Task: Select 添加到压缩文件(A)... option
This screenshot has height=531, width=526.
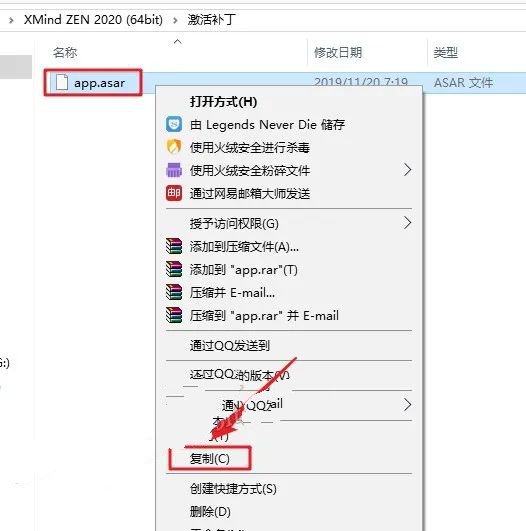Action: coord(244,247)
